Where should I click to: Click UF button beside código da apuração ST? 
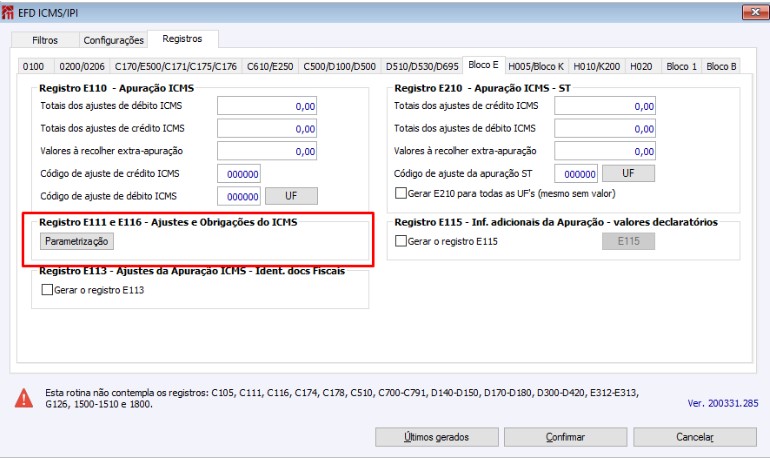pos(628,173)
